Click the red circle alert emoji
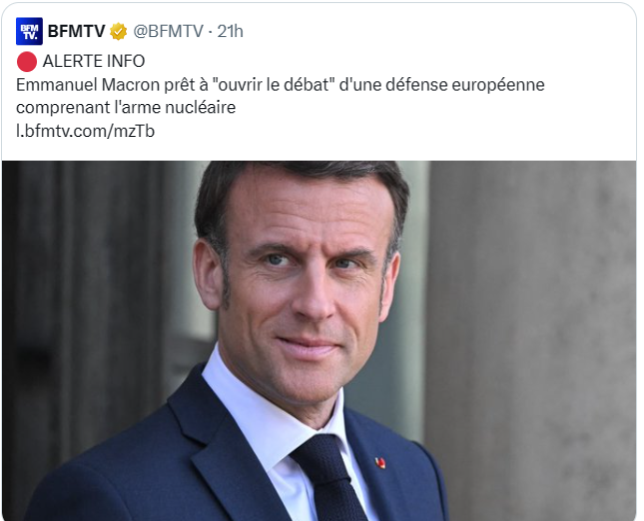 click(x=27, y=62)
